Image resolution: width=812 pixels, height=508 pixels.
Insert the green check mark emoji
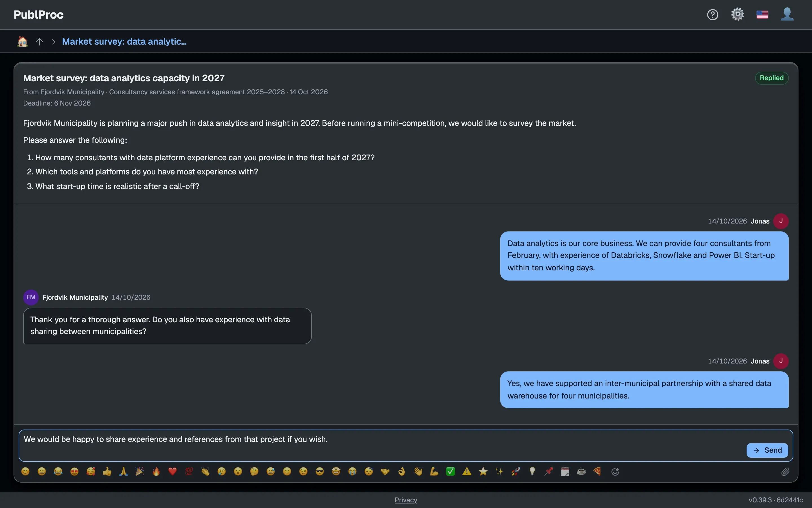451,471
